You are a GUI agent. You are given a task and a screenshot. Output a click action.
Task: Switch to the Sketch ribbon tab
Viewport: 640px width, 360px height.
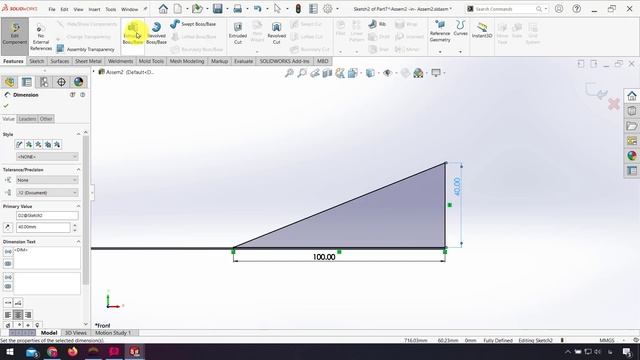click(x=36, y=61)
